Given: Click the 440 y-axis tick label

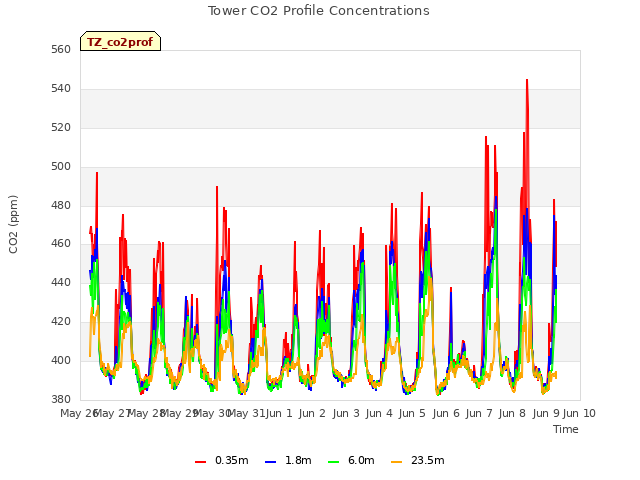Looking at the screenshot, I should (61, 282).
